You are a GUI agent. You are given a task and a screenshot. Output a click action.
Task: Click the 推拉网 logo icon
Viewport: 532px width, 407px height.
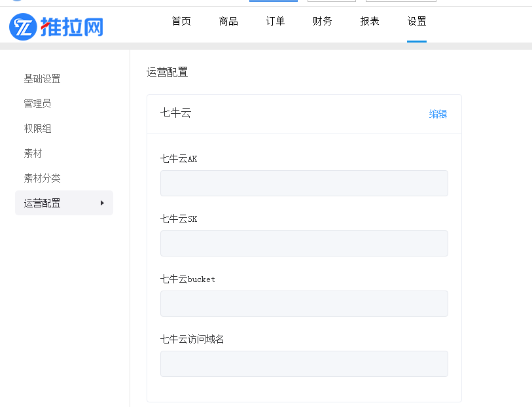[23, 27]
